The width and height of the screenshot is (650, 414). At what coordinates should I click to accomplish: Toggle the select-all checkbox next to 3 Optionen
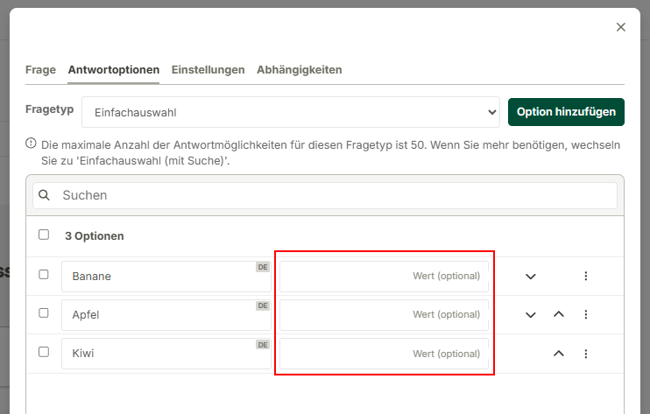click(44, 235)
